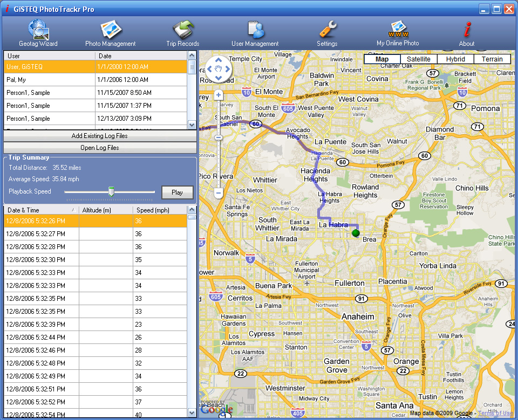Viewport: 518px width, 420px height.
Task: Adjust the Playback Speed slider handle
Action: tap(111, 191)
